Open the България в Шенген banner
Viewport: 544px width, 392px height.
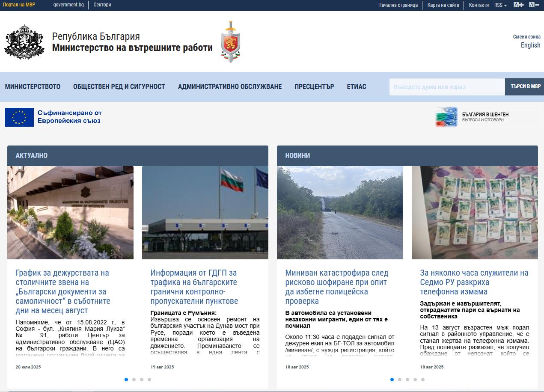click(x=488, y=117)
